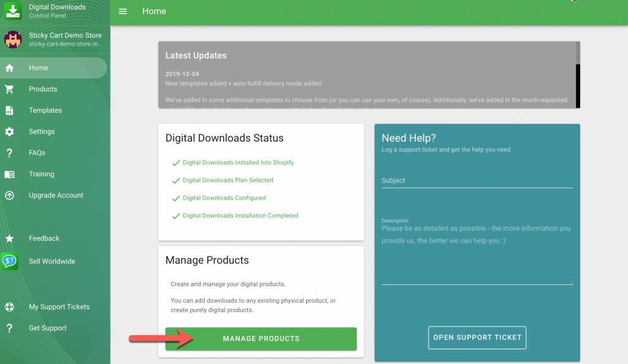View My Support Tickets

[x=55, y=307]
